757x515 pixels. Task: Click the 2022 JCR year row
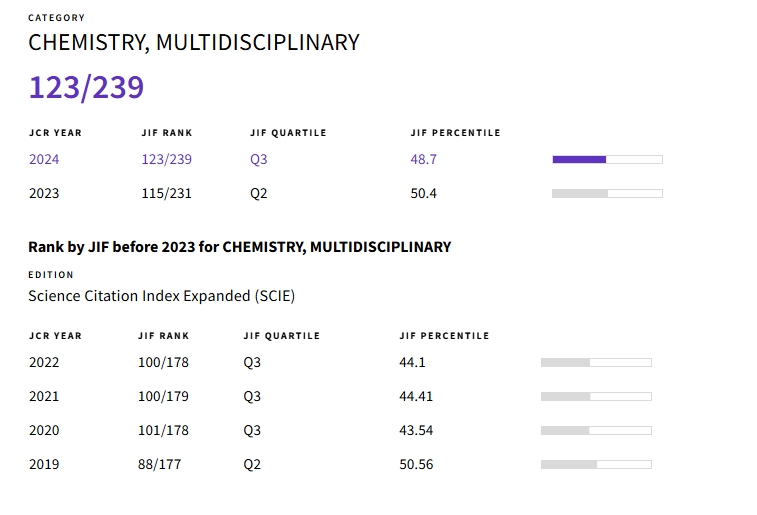click(44, 362)
